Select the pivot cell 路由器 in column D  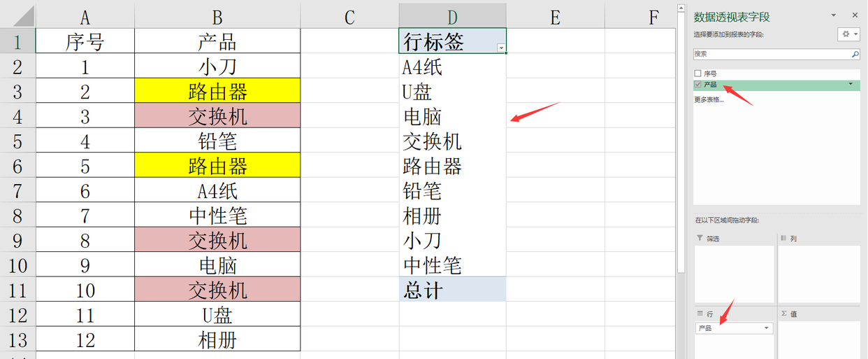pyautogui.click(x=453, y=166)
